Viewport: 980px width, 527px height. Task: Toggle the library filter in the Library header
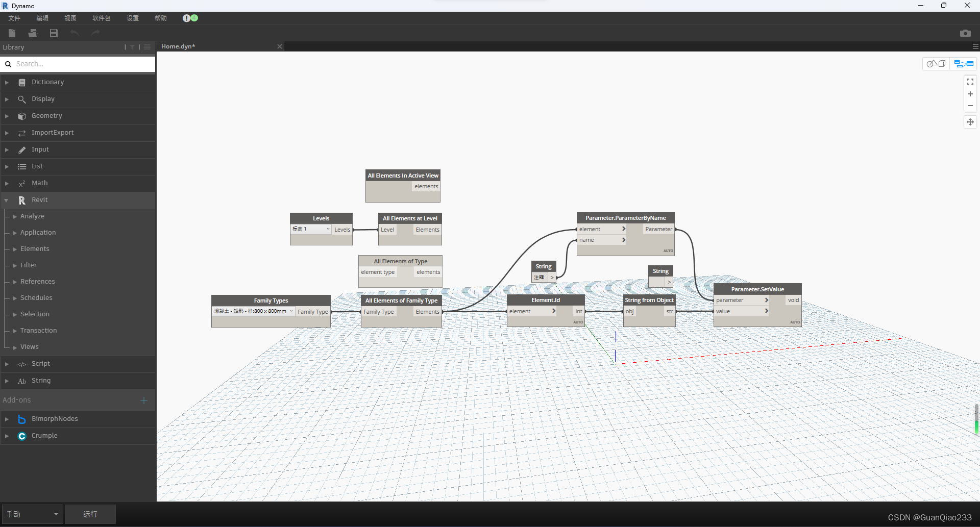132,46
